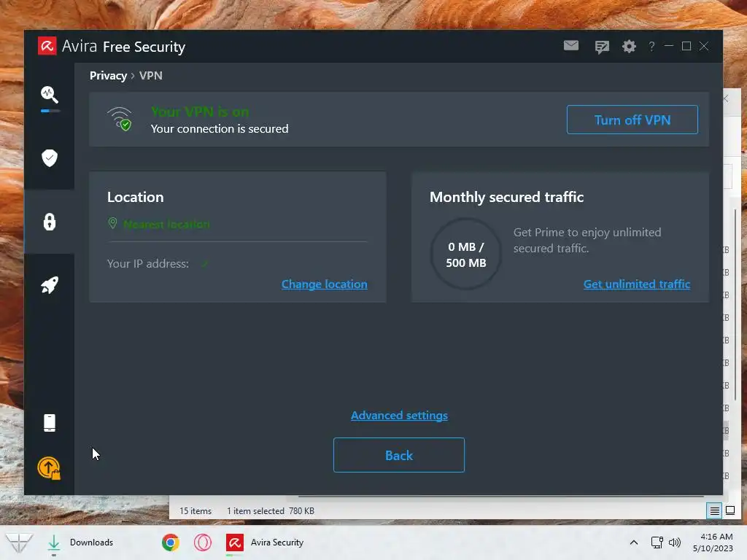Viewport: 747px width, 560px height.
Task: Click the Monthly secured traffic heading
Action: 506,197
